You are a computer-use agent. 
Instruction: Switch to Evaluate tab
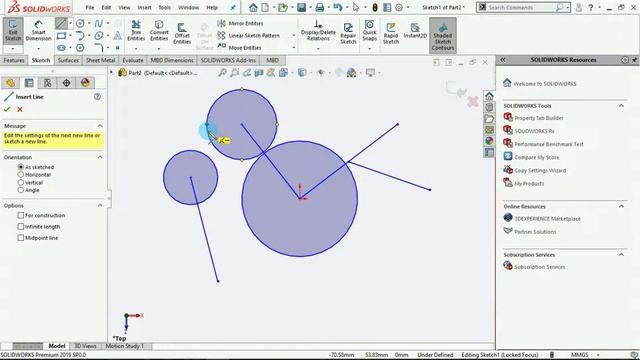pyautogui.click(x=133, y=60)
